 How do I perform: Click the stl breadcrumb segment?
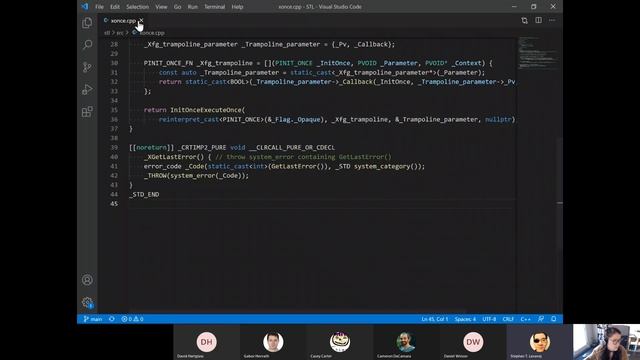(107, 33)
